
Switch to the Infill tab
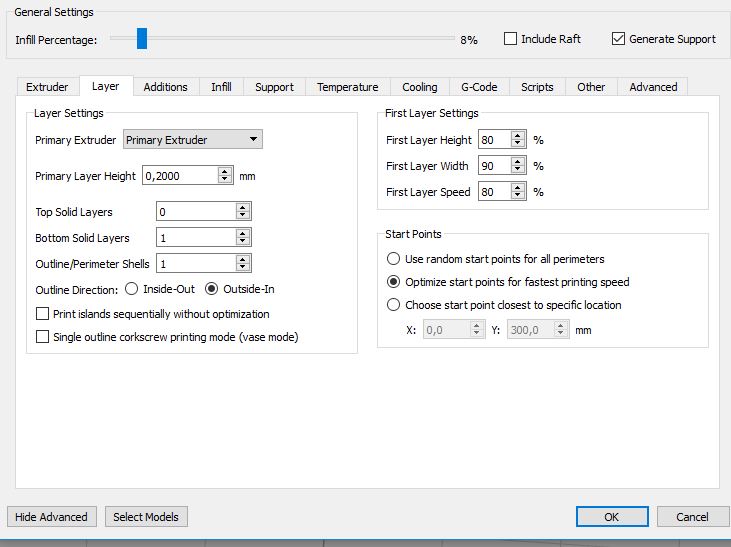pos(221,87)
